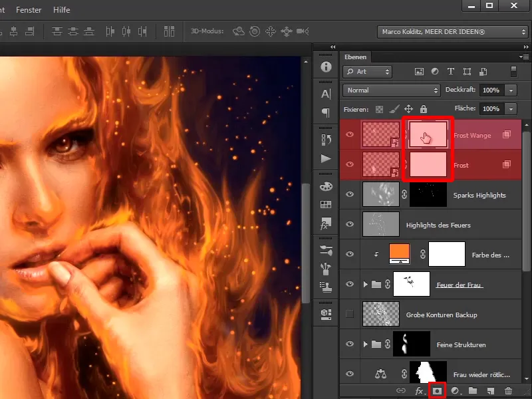This screenshot has width=532, height=399.
Task: Open the Marco Kolditz workspace selector
Action: [453, 31]
